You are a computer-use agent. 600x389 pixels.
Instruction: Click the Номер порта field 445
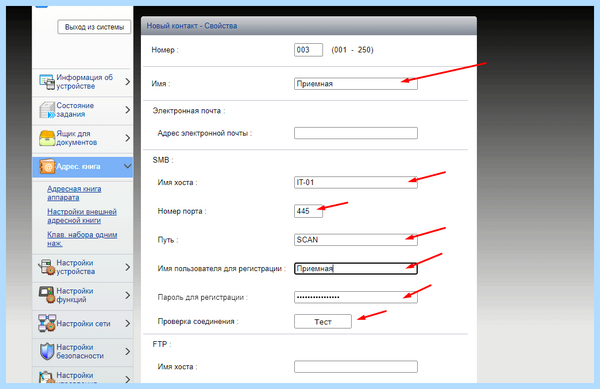point(308,211)
